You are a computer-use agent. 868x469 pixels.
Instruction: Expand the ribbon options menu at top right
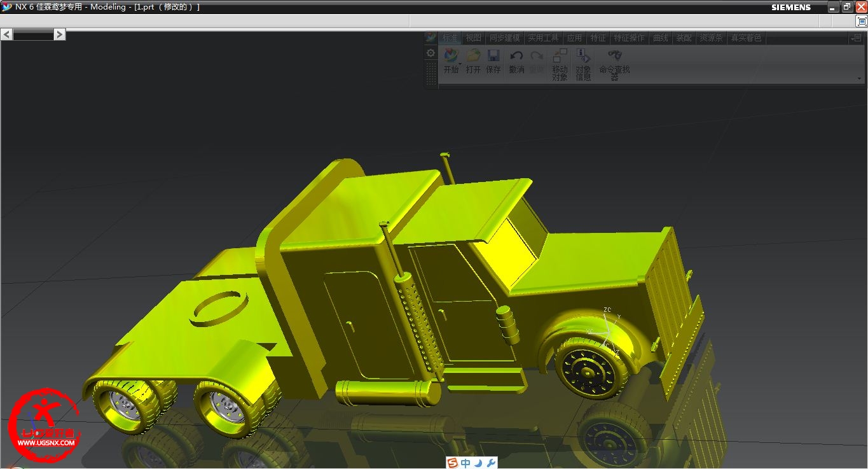tap(856, 38)
